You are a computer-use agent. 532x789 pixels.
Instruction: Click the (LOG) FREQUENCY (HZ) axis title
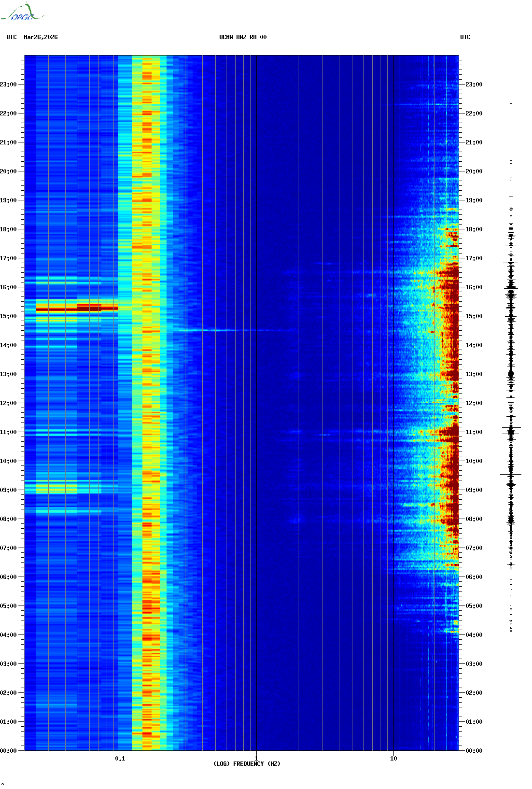coord(247,764)
